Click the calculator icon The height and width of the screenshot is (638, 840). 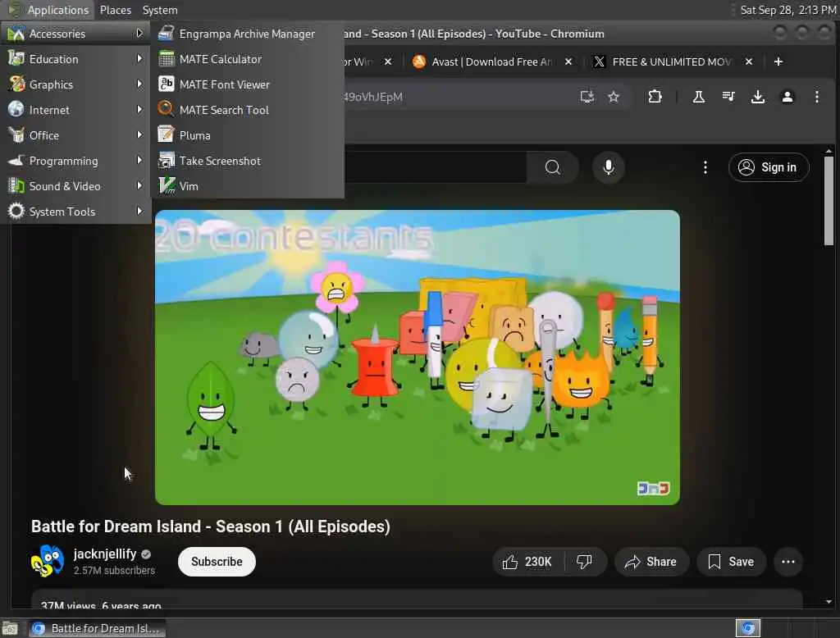point(166,58)
